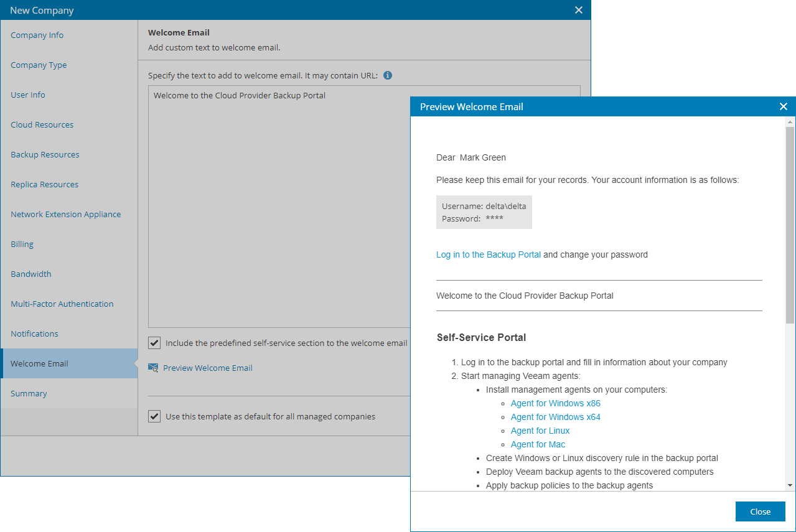Open Agent for Windows x86 link
This screenshot has width=796, height=532.
coord(556,403)
